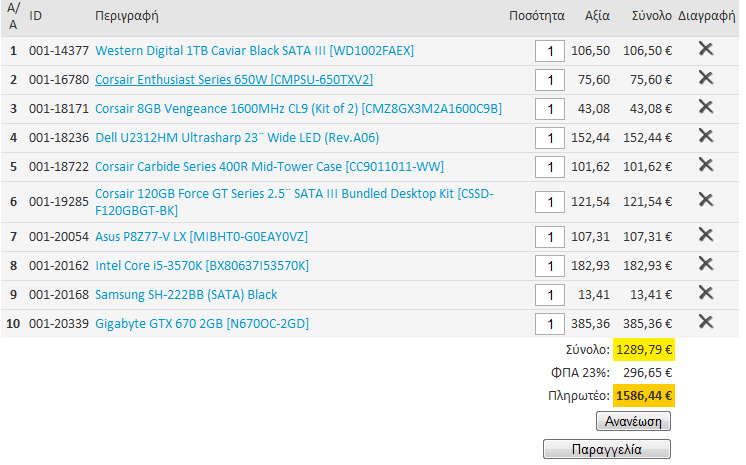Remove the Gigabyte GTX 670 graphics card
Image resolution: width=746 pixels, height=465 pixels.
[706, 322]
